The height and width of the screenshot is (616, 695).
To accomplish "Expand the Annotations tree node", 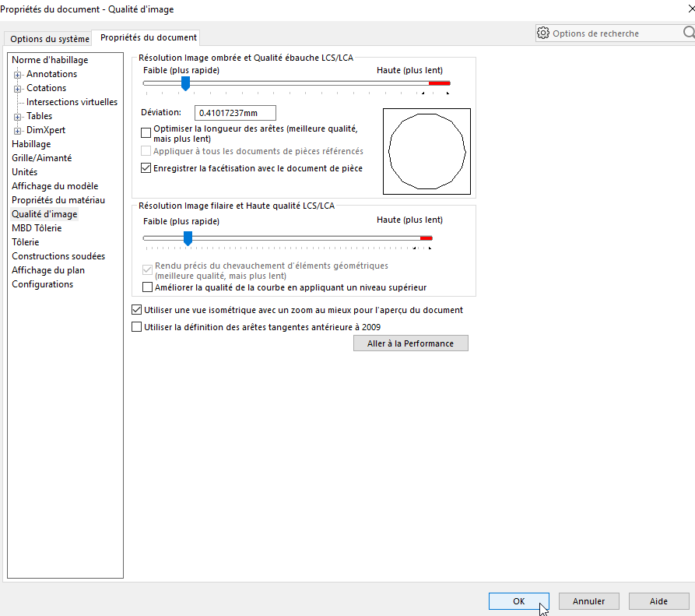I will (17, 75).
